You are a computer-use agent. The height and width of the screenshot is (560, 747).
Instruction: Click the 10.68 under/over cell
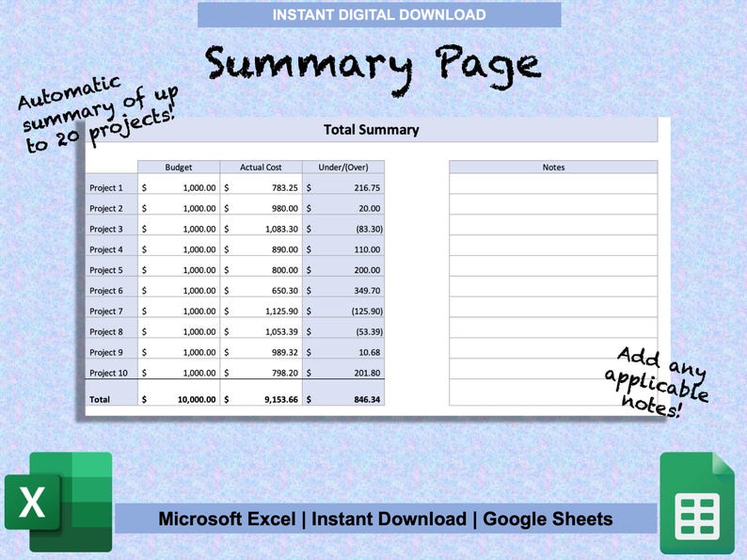point(343,348)
